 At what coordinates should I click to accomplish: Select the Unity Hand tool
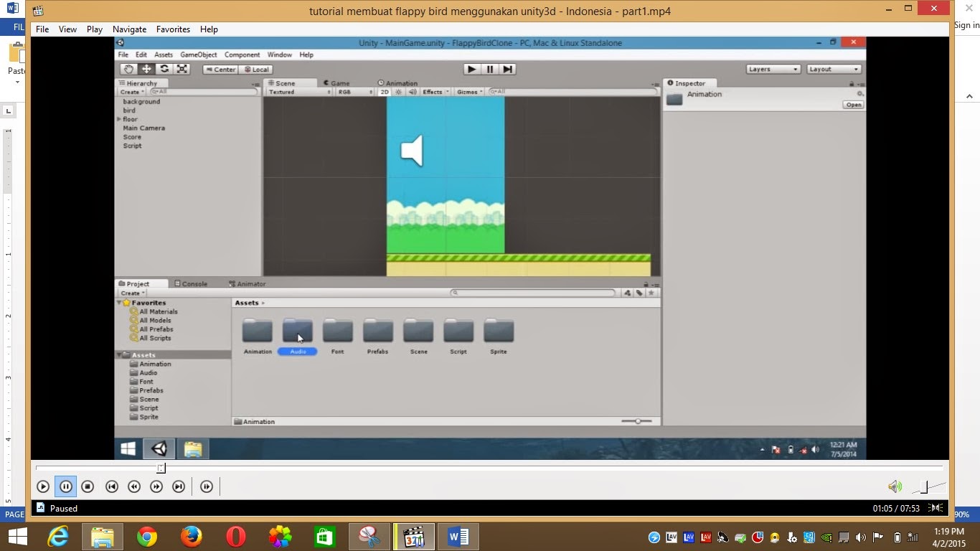click(x=128, y=69)
